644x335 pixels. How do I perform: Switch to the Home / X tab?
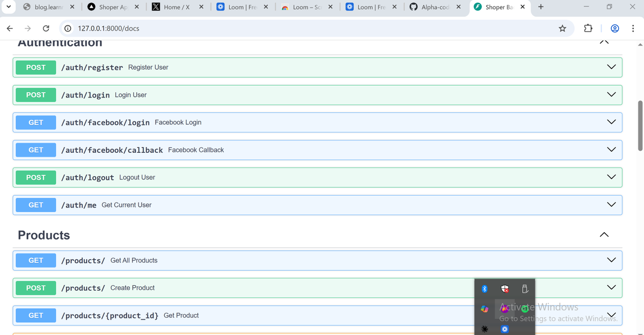coord(177,8)
